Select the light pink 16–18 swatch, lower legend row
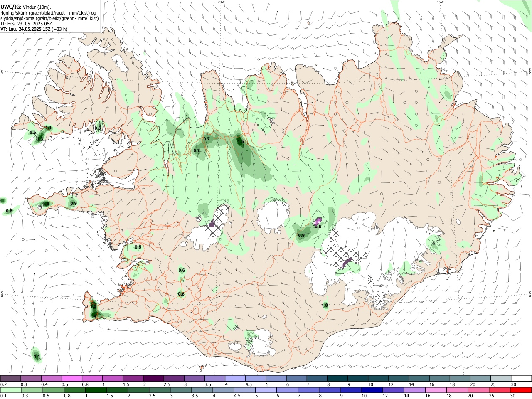 (x=436, y=390)
